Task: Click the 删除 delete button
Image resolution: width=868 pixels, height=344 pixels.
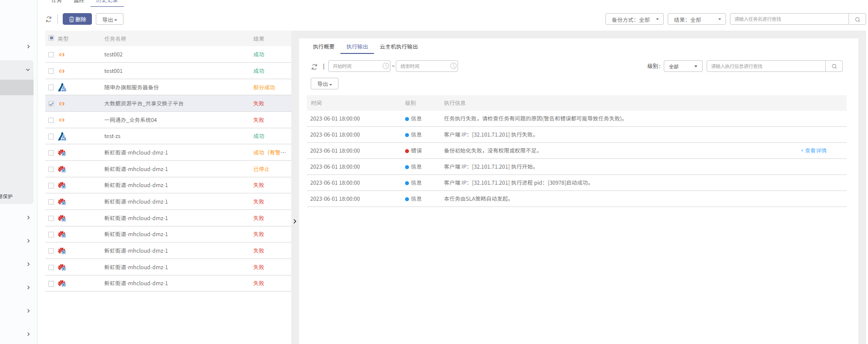Action: [77, 19]
